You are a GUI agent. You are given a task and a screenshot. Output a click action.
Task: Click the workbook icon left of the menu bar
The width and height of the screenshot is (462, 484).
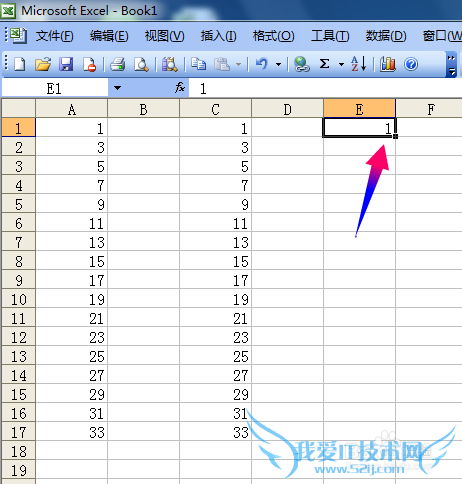click(18, 36)
